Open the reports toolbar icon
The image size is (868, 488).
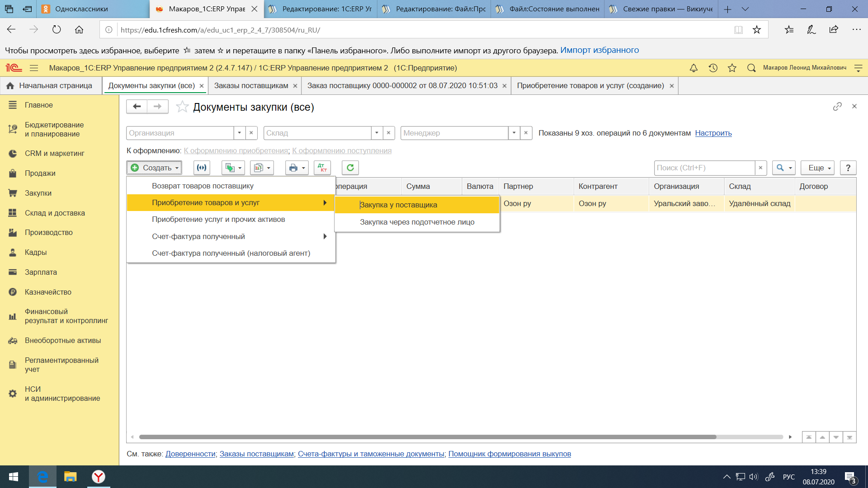[262, 168]
